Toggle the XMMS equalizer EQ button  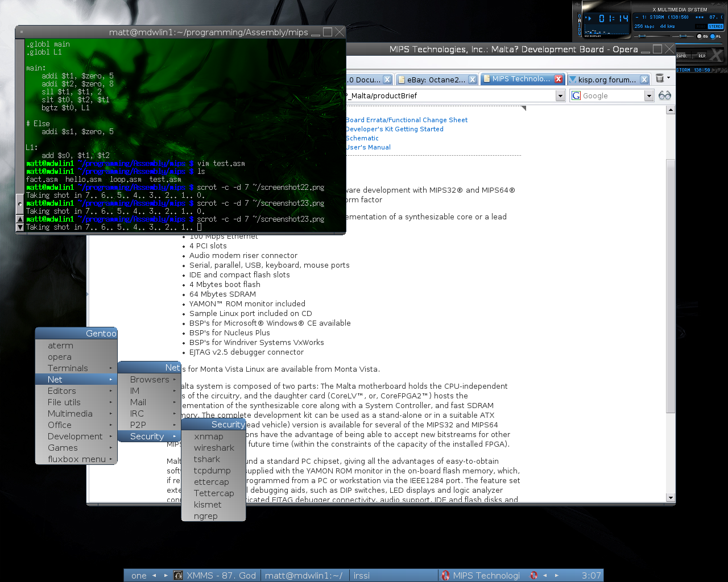click(700, 36)
